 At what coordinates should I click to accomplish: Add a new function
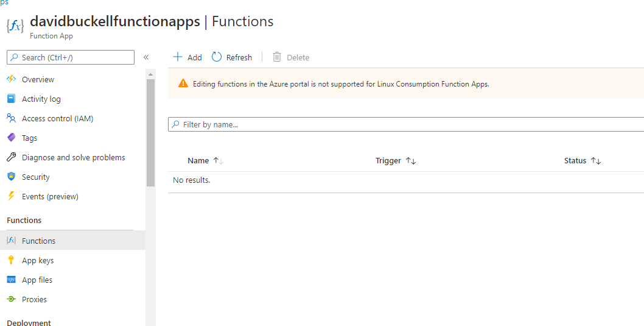coord(187,57)
